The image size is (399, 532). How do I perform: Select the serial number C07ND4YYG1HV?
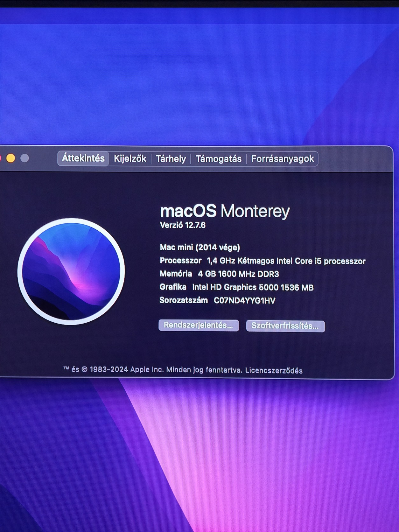244,300
